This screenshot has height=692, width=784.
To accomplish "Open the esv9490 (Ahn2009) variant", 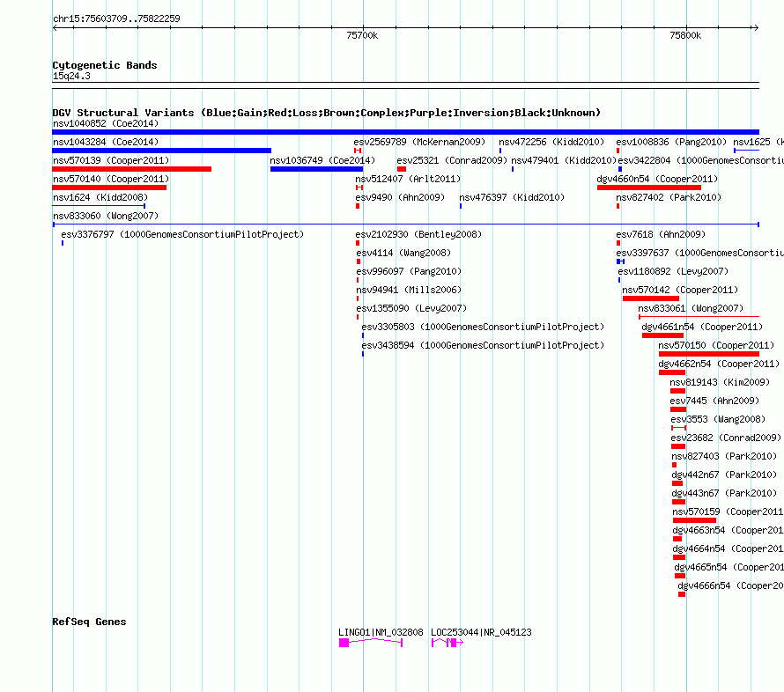I will point(400,197).
